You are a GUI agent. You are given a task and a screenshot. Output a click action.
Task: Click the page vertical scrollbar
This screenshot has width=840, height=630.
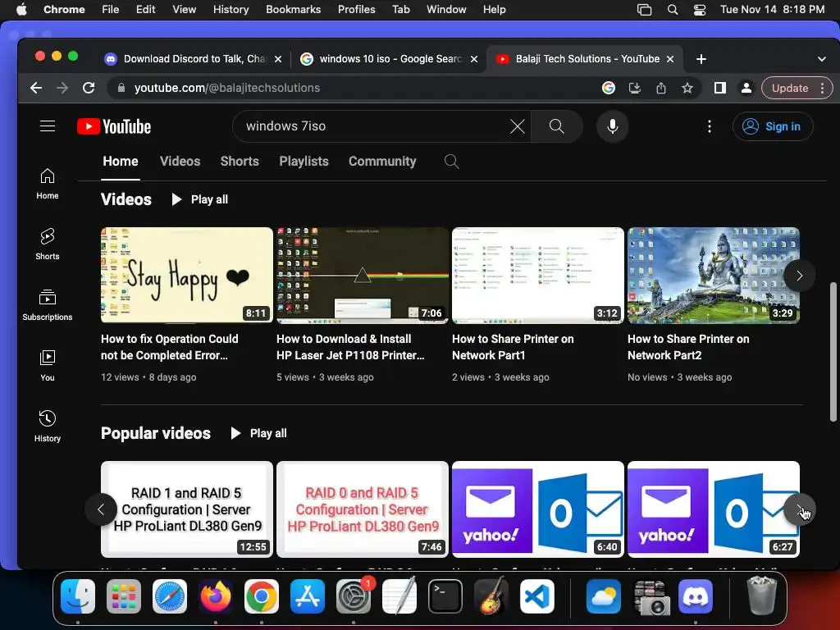pyautogui.click(x=833, y=352)
